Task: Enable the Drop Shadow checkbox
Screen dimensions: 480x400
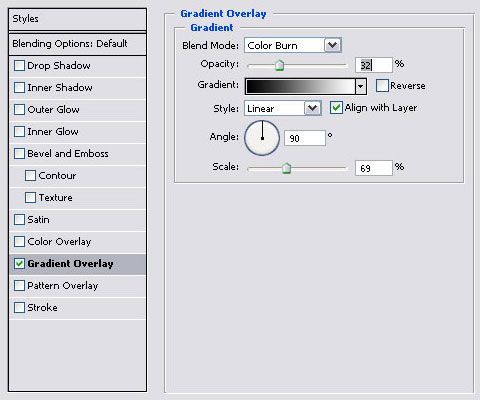Action: pyautogui.click(x=19, y=66)
